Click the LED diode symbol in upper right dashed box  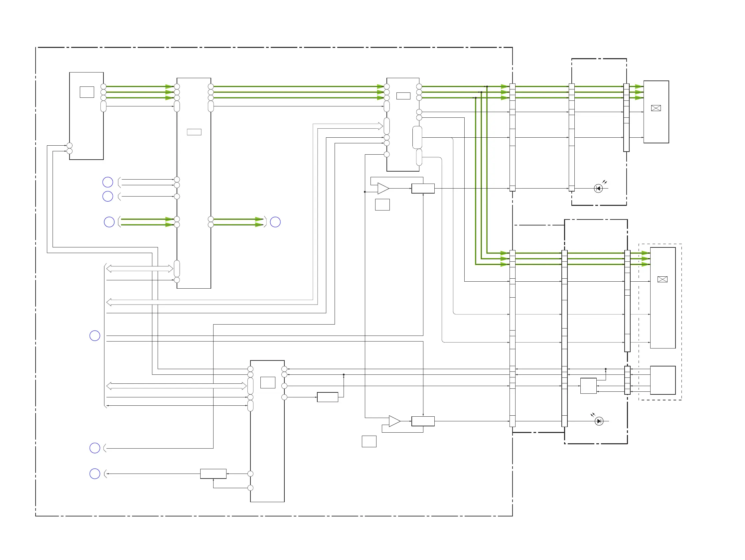(x=598, y=189)
